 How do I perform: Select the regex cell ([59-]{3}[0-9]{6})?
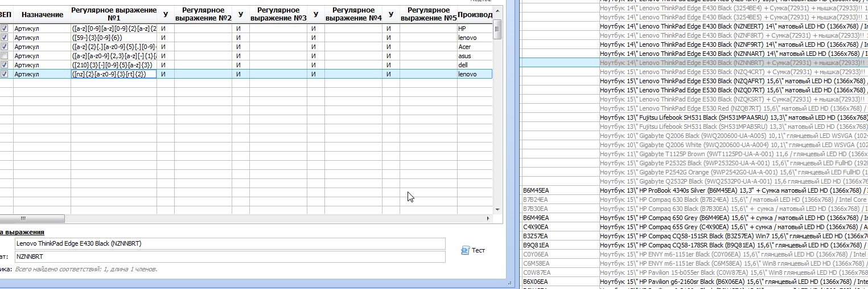click(114, 37)
